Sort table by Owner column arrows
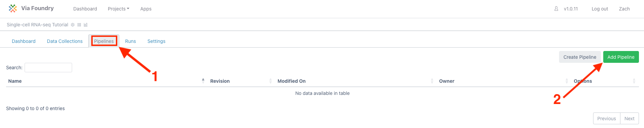Image resolution: width=644 pixels, height=128 pixels. point(567,81)
